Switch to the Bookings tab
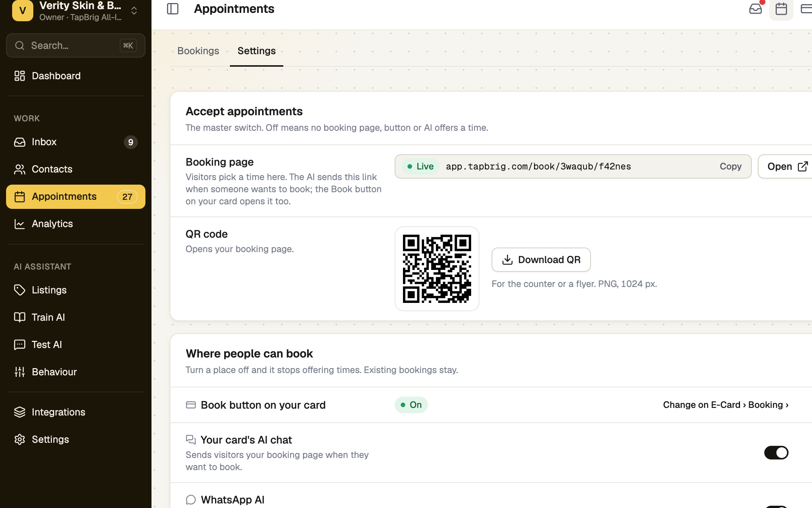Screen dimensions: 812x508 point(198,51)
